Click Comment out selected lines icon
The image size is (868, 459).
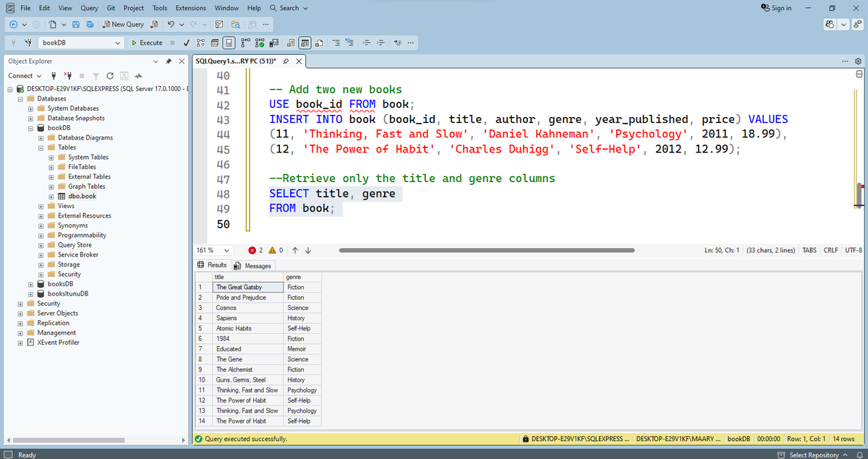(x=336, y=43)
